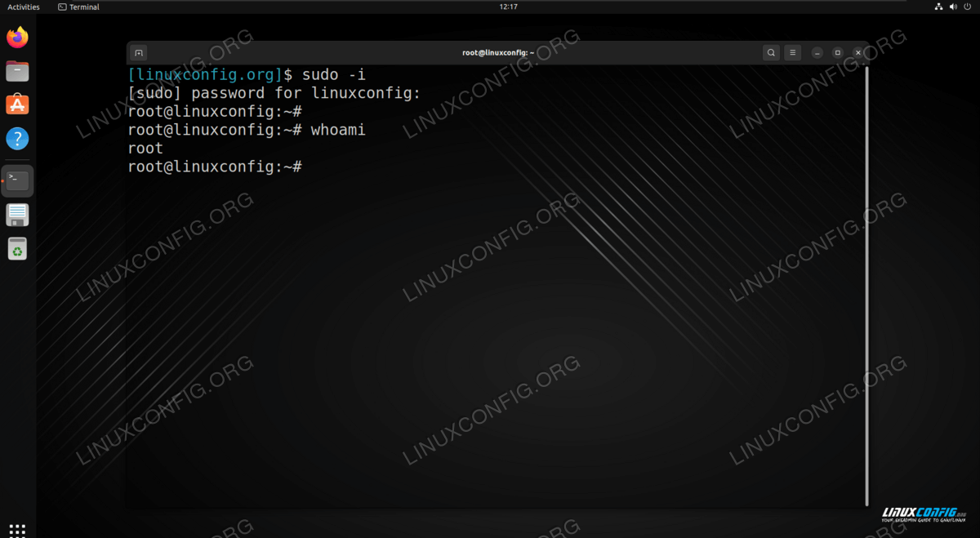This screenshot has height=538, width=980.
Task: Open the Files manager dock icon
Action: (17, 71)
